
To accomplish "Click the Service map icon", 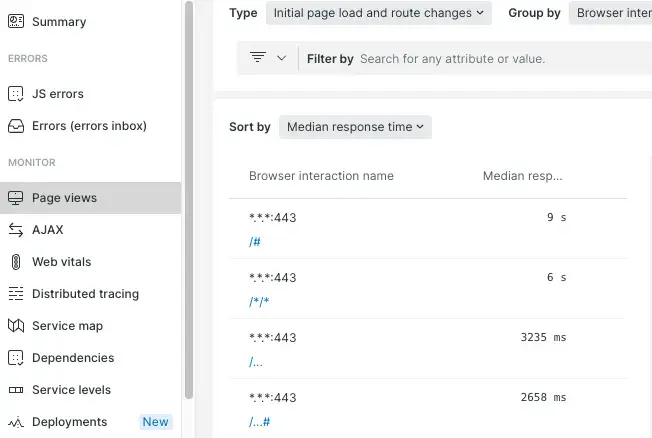I will 15,326.
